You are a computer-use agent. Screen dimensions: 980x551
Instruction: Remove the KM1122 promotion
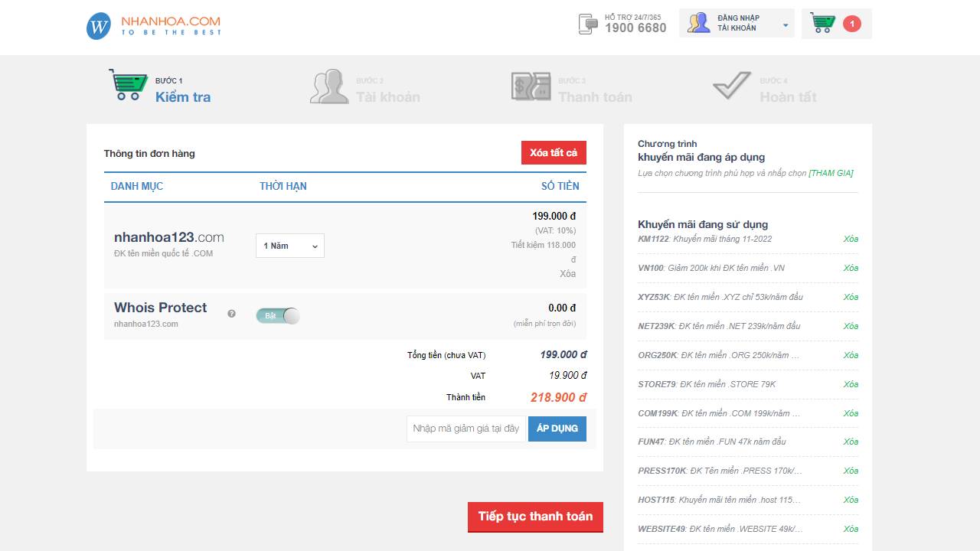tap(851, 239)
